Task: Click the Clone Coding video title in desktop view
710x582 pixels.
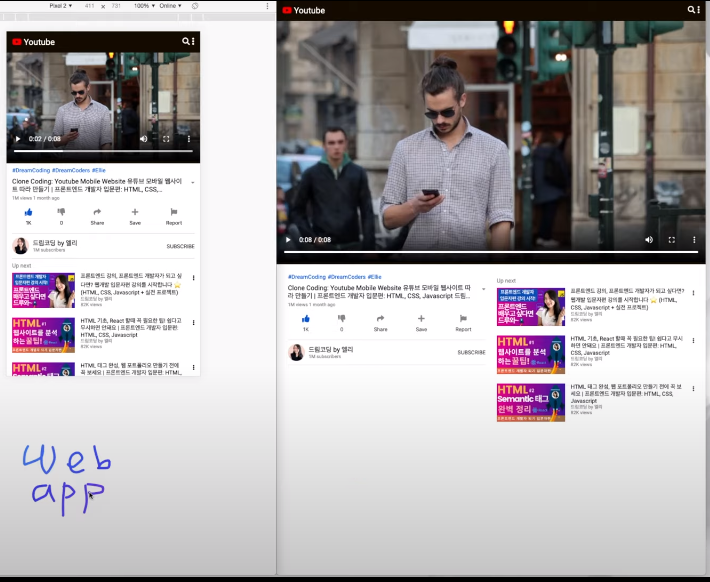Action: coord(379,292)
